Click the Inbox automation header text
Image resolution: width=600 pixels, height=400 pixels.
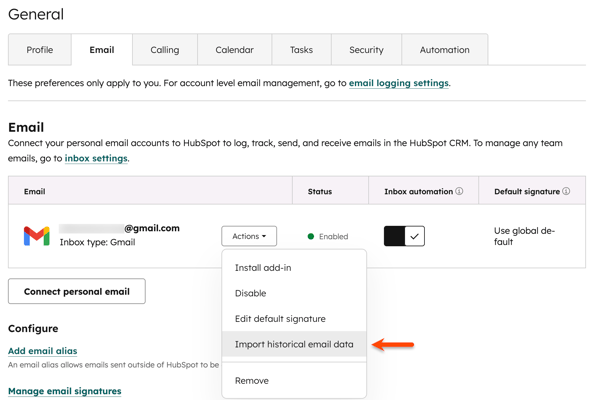pos(419,191)
